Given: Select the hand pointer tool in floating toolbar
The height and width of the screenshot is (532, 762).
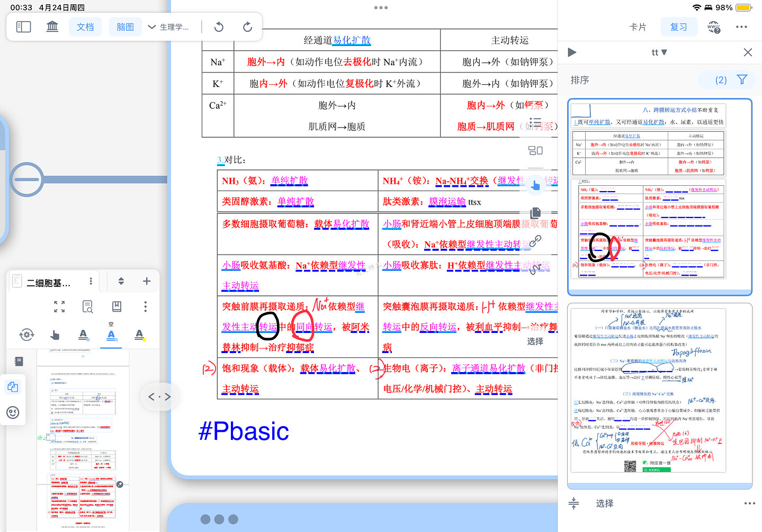Looking at the screenshot, I should tap(535, 185).
